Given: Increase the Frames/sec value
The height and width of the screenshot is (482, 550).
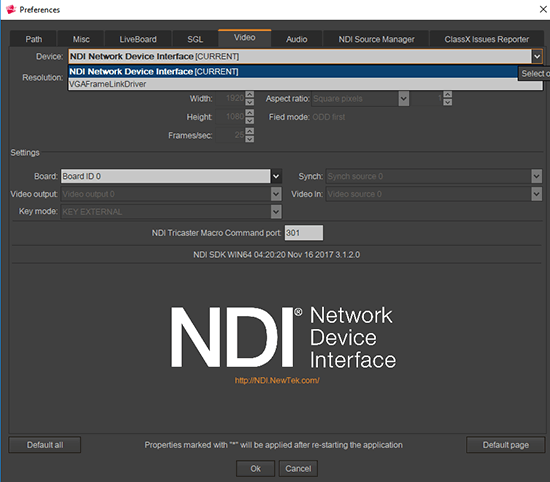Looking at the screenshot, I should [249, 131].
